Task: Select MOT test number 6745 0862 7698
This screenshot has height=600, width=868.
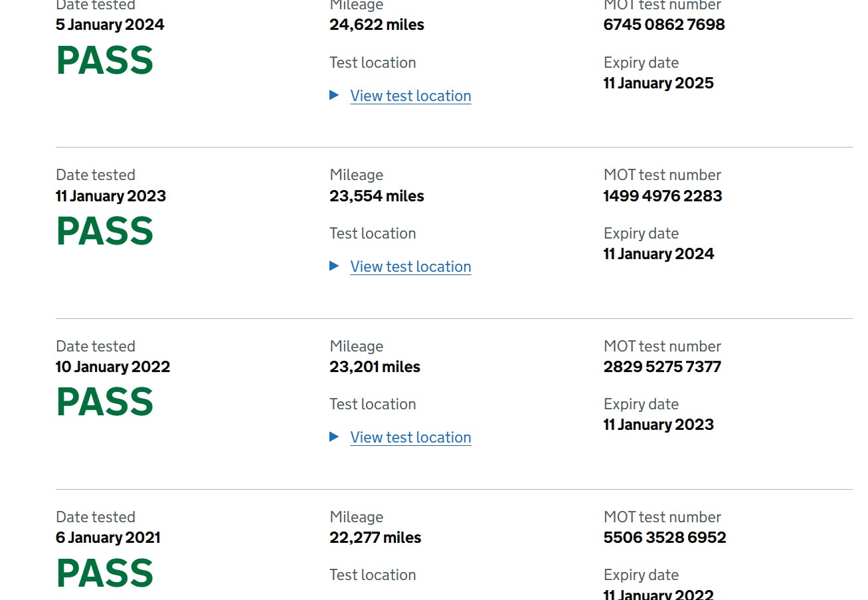Action: click(x=663, y=25)
